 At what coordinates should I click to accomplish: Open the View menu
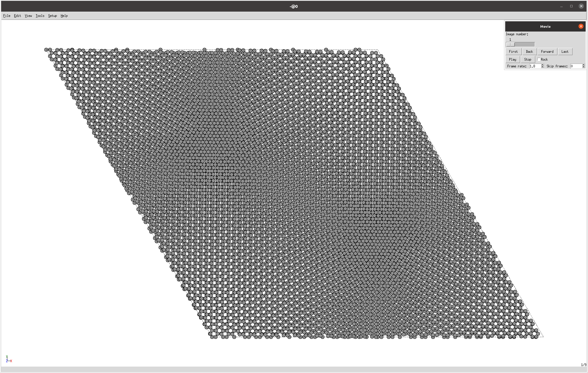click(28, 15)
